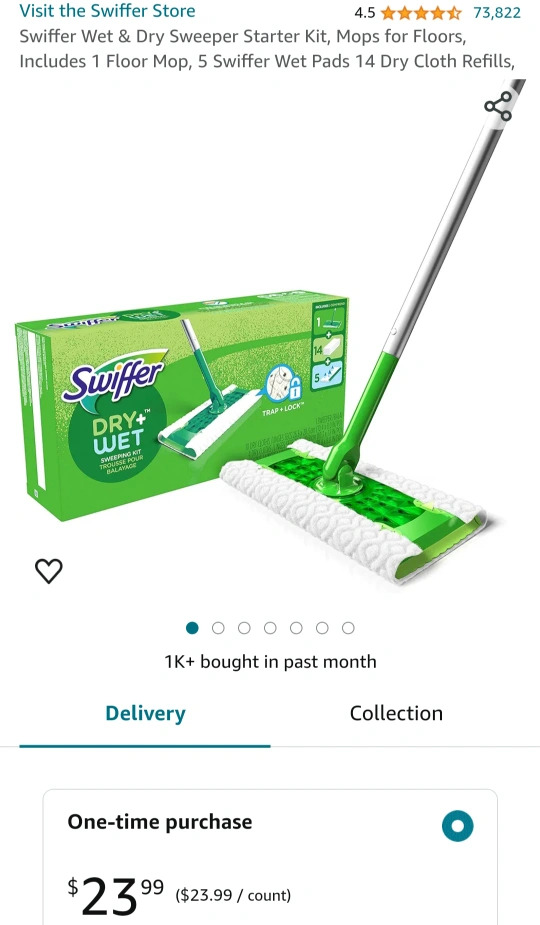Jump to the fourth image dot
The image size is (540, 925).
coord(270,628)
